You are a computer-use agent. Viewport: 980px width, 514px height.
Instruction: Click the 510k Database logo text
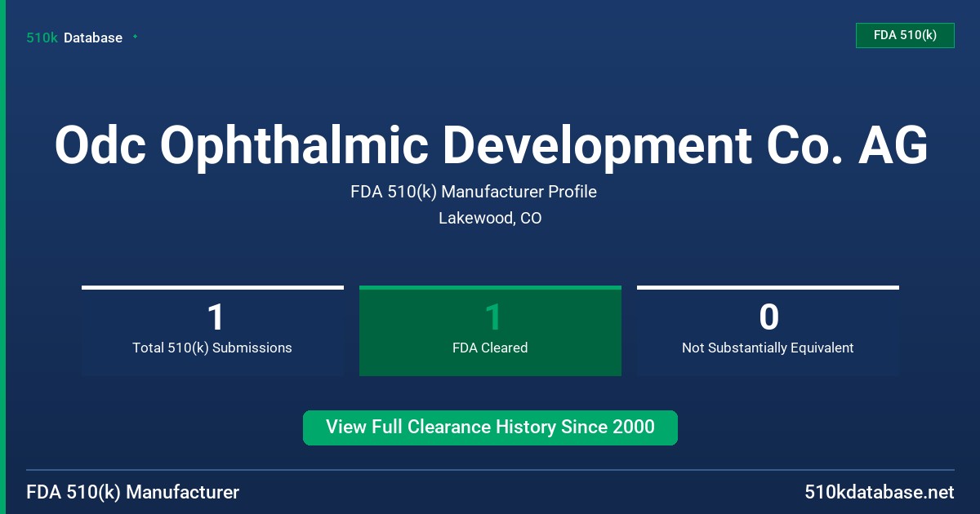(x=74, y=38)
